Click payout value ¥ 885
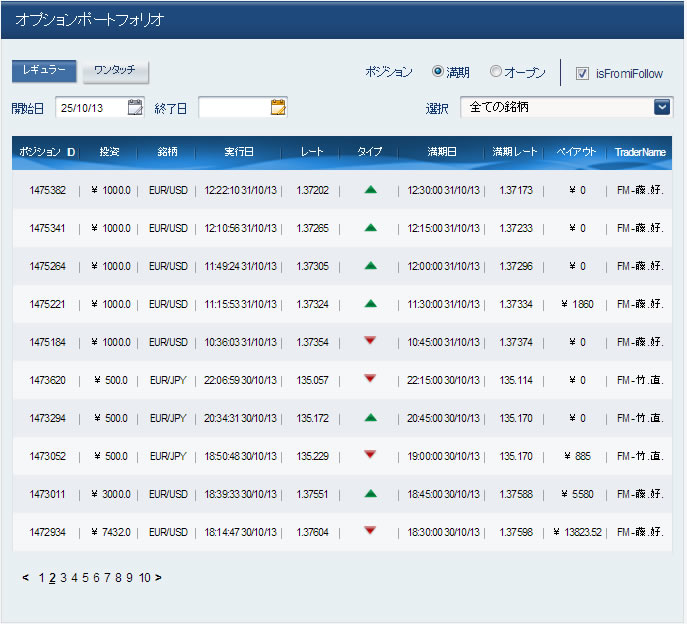687x624 pixels. tap(577, 456)
